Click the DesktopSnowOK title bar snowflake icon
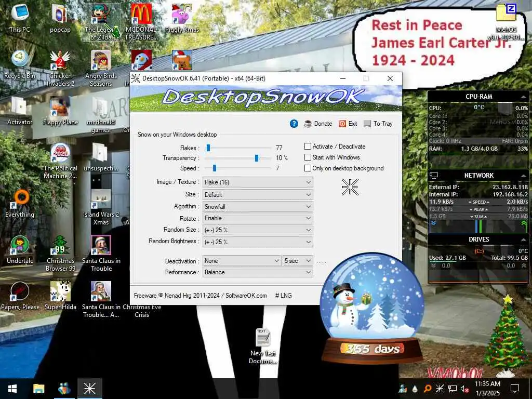 pos(136,78)
